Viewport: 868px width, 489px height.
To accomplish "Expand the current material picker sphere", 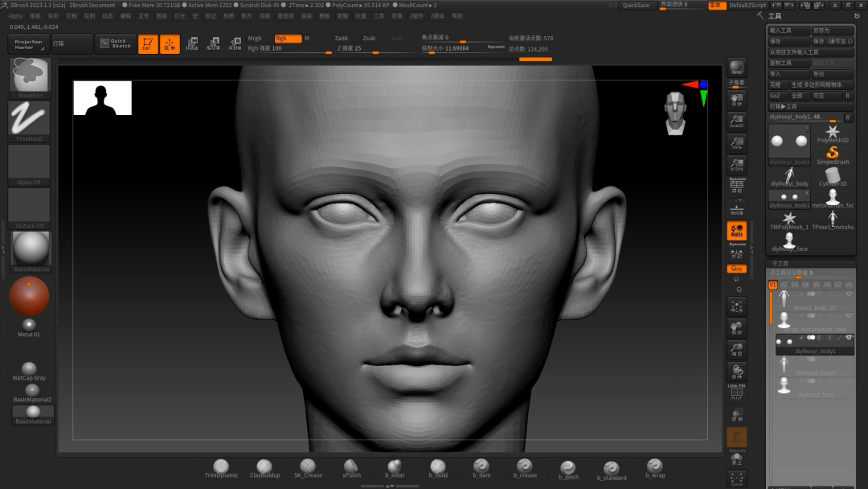I will [x=29, y=250].
